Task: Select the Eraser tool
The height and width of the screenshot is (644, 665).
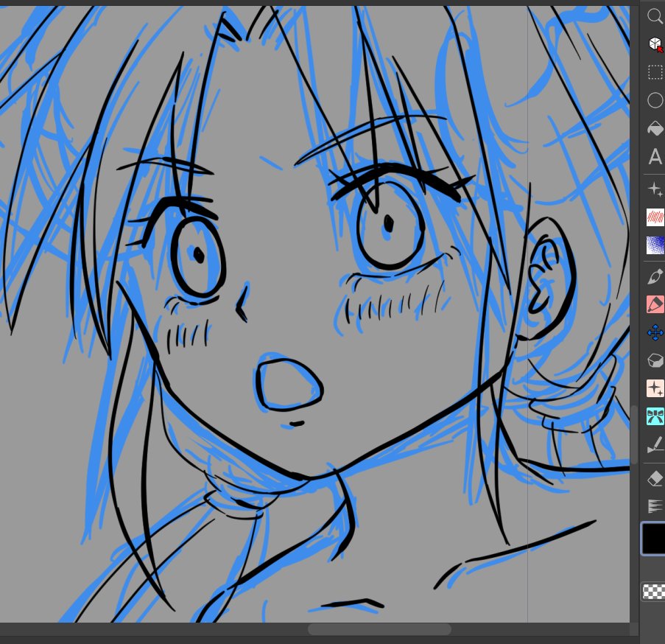Action: tap(655, 478)
